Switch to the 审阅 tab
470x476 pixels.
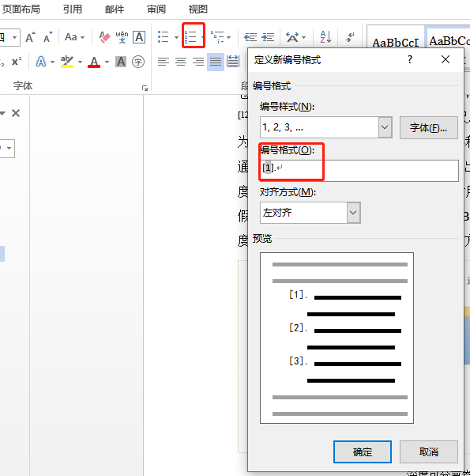tap(156, 9)
